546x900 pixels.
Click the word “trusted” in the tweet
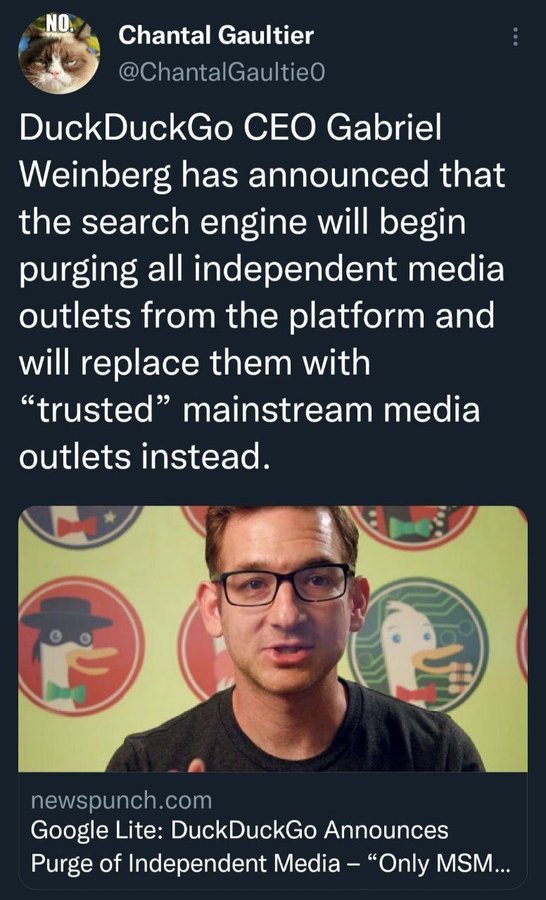click(96, 410)
